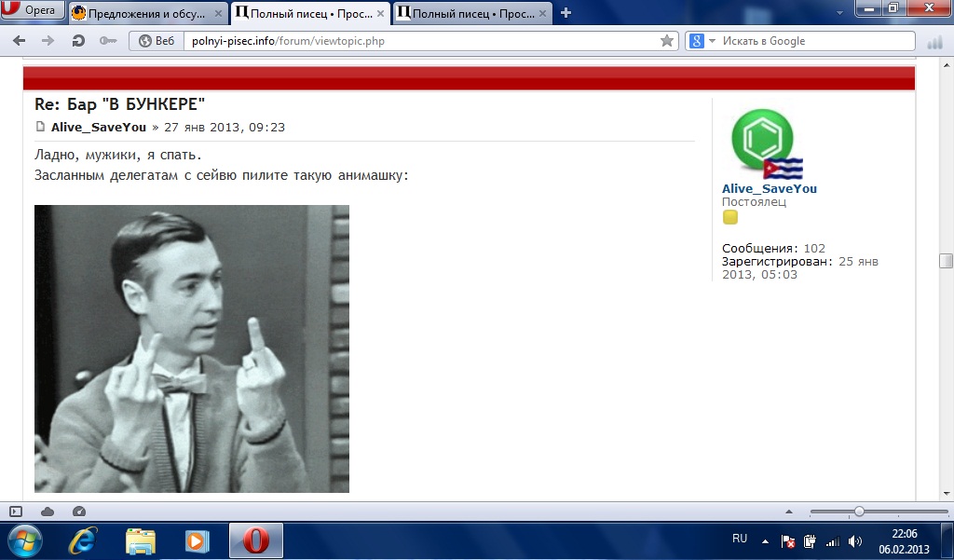Click the Сообщения: 102 text
Viewport: 954px width, 560px height.
[x=773, y=249]
